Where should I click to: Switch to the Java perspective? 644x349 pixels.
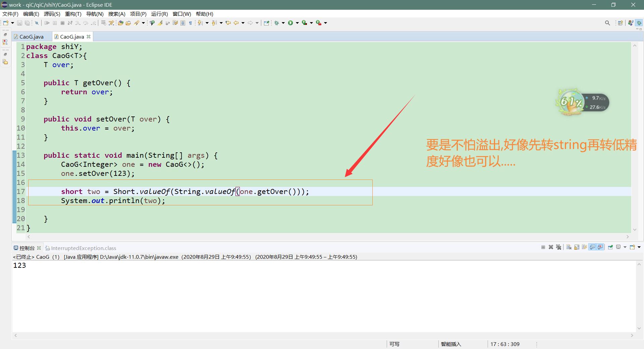[x=631, y=23]
